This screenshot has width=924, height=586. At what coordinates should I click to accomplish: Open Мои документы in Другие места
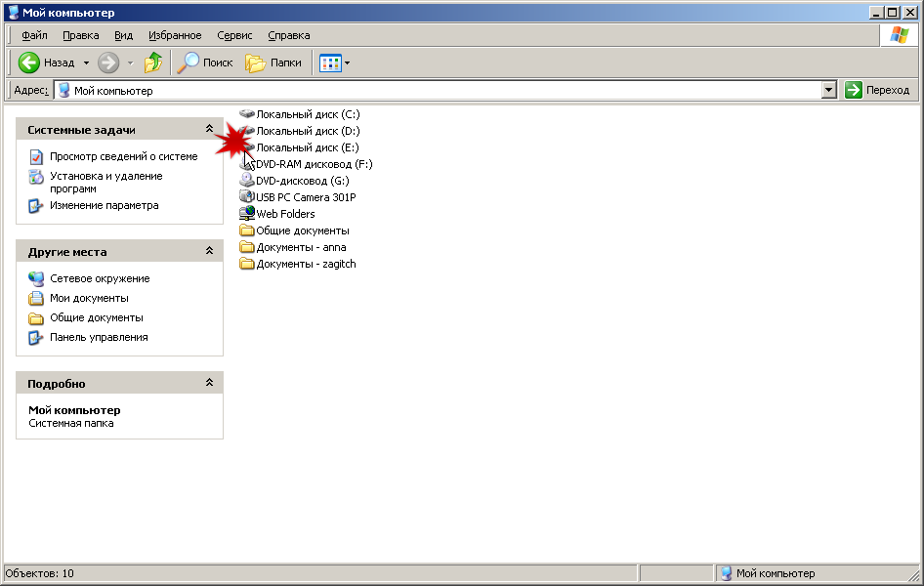click(89, 298)
